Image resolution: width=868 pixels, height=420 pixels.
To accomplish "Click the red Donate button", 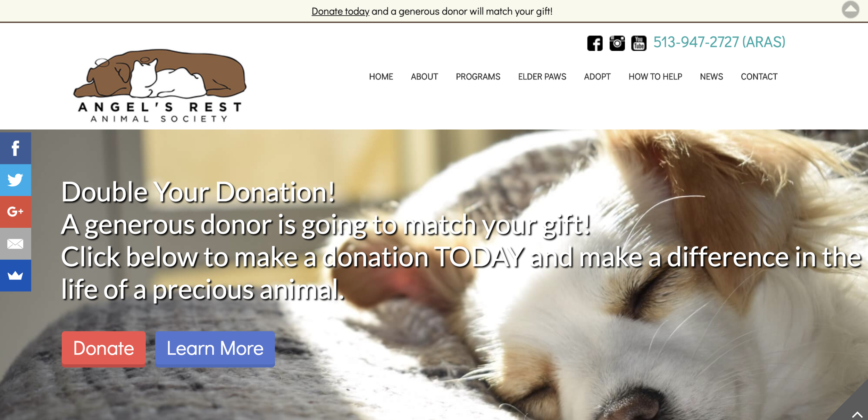I will 103,349.
